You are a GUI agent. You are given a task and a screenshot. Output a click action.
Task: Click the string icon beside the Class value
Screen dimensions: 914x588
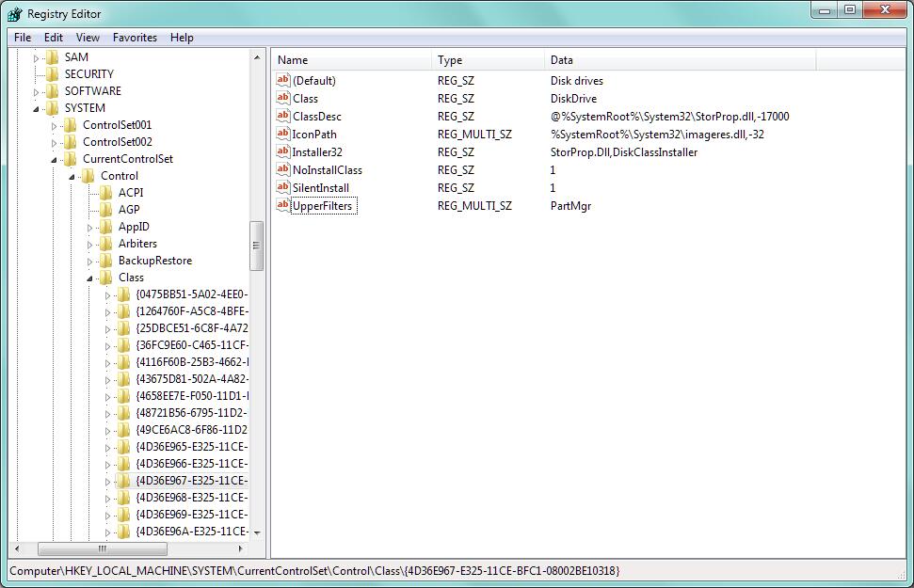(x=282, y=98)
